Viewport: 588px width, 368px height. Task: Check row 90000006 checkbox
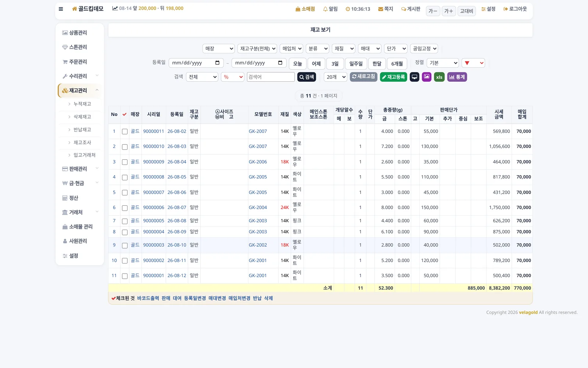125,208
